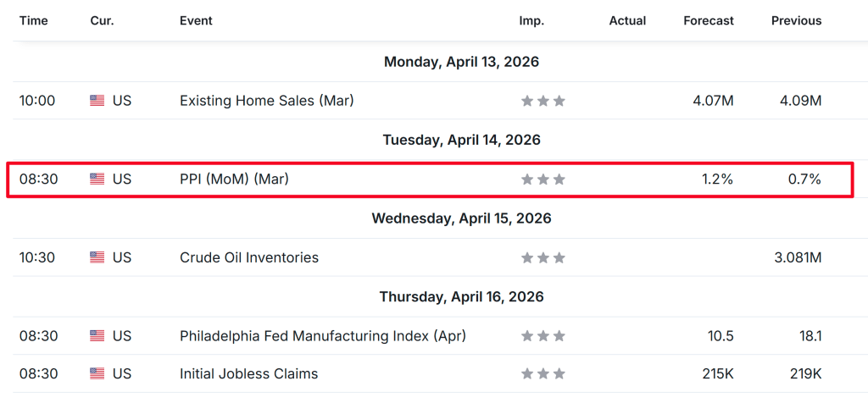This screenshot has width=868, height=403.
Task: Sort by Time column header
Action: (x=34, y=20)
